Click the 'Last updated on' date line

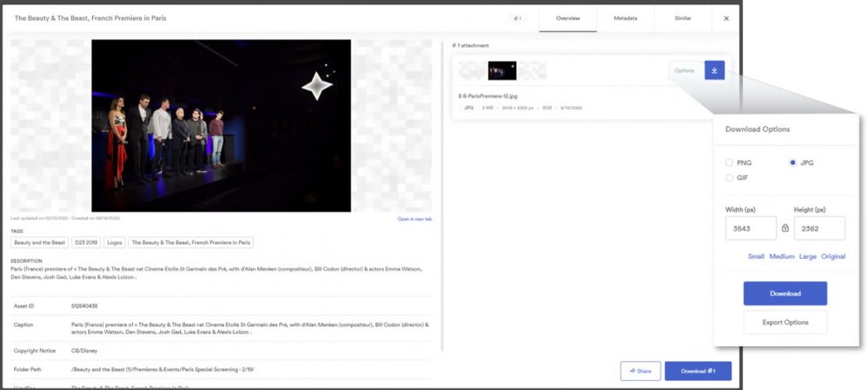66,218
